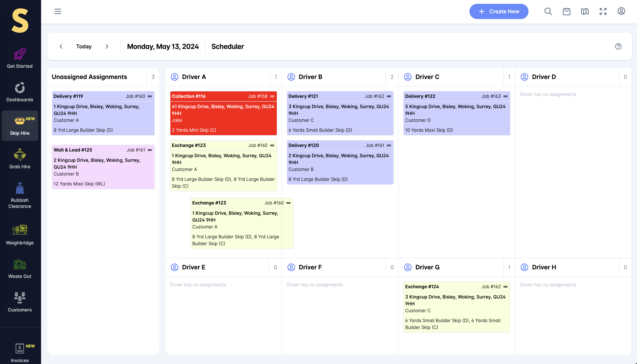Open Invoices in the sidebar
Screen dimensions: 637x364
(x=20, y=353)
